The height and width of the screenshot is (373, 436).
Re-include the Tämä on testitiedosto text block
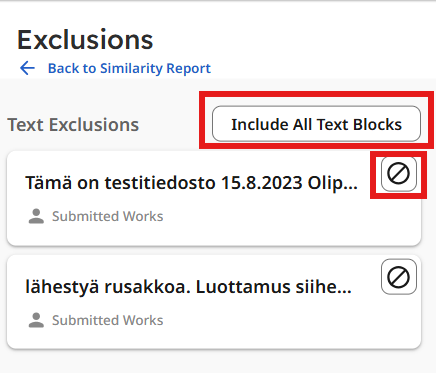[399, 174]
